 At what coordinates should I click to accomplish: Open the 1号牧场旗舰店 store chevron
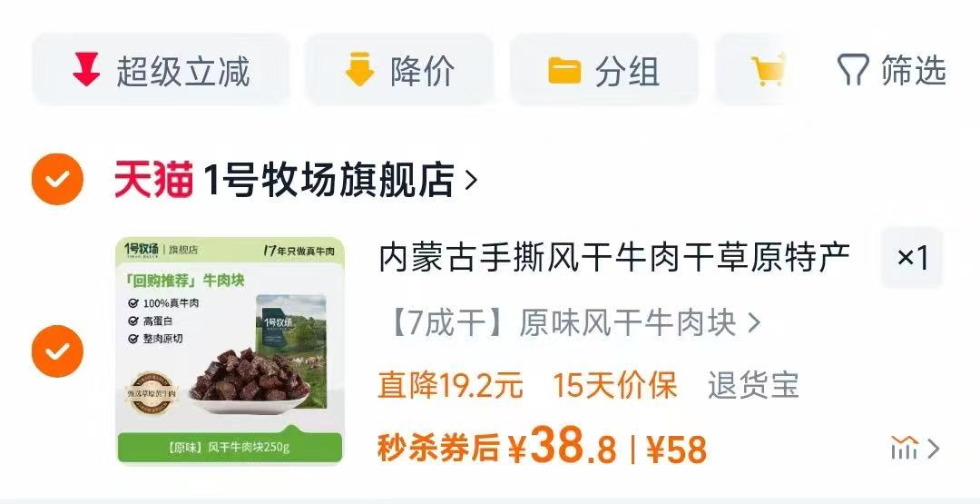coord(472,180)
